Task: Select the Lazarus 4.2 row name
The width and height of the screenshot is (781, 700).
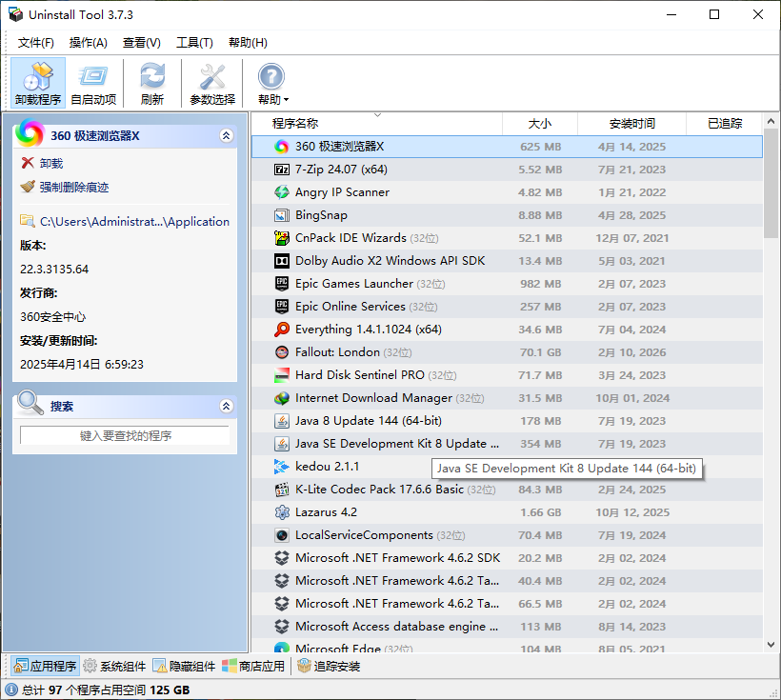Action: [x=326, y=512]
